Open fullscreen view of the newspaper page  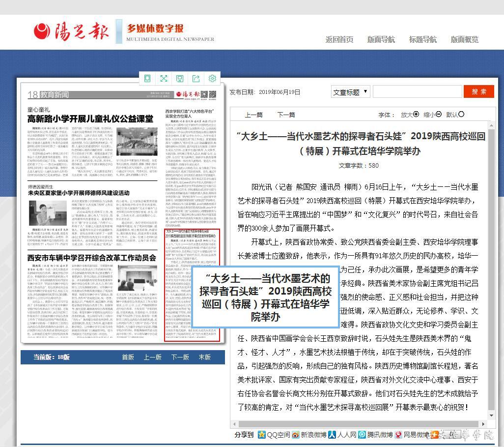[x=164, y=79]
